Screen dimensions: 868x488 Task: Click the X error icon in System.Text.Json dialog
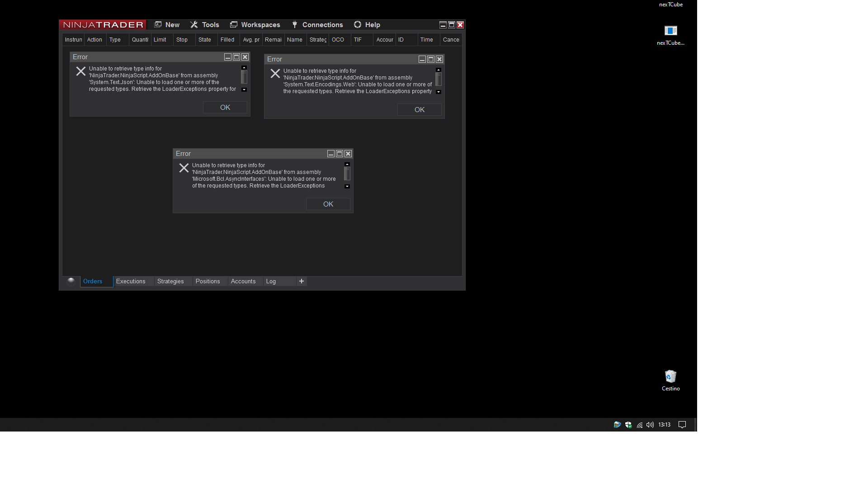pyautogui.click(x=81, y=71)
